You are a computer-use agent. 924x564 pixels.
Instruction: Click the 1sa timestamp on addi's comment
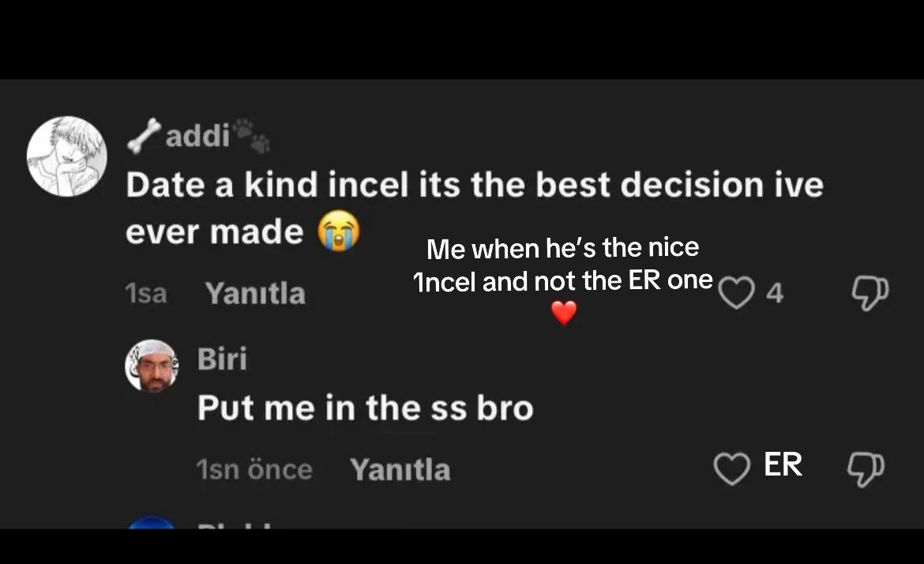146,294
